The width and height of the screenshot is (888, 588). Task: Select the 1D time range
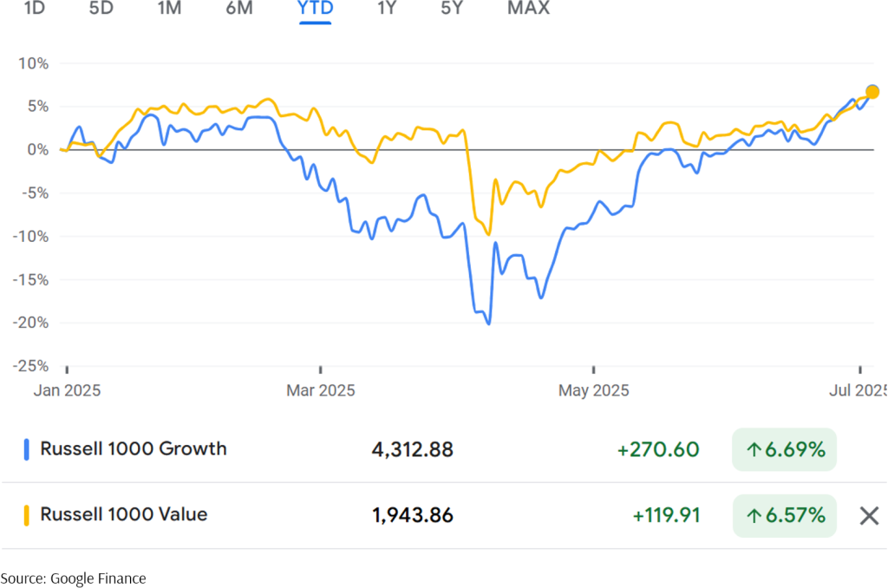[35, 9]
